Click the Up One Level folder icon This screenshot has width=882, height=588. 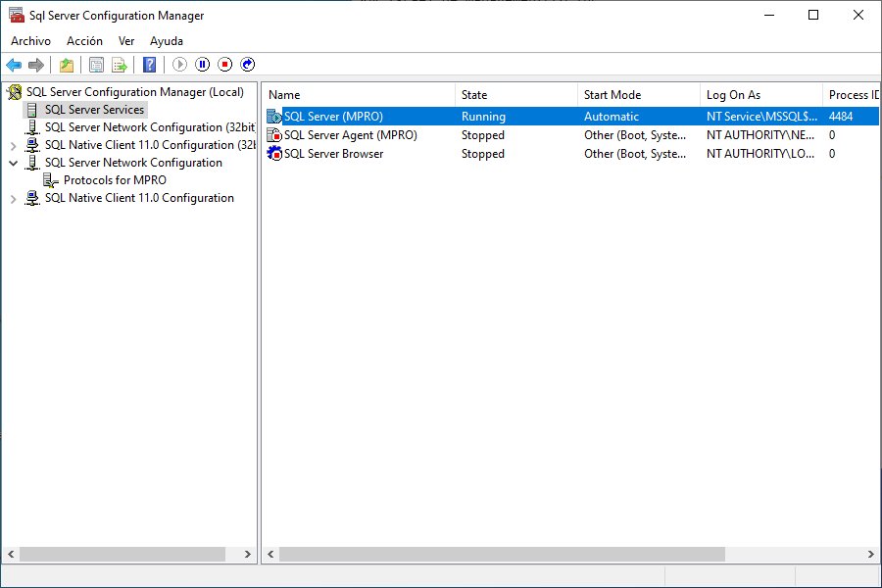(x=66, y=65)
